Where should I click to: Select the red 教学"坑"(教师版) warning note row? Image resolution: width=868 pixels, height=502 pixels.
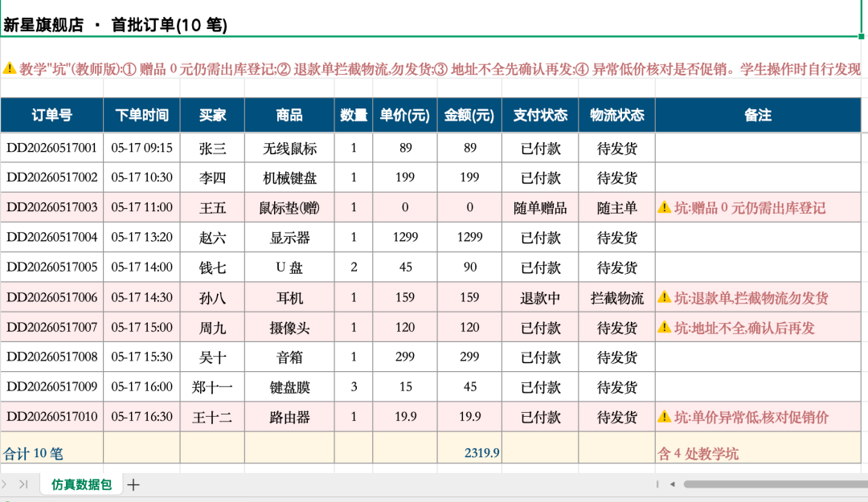431,69
